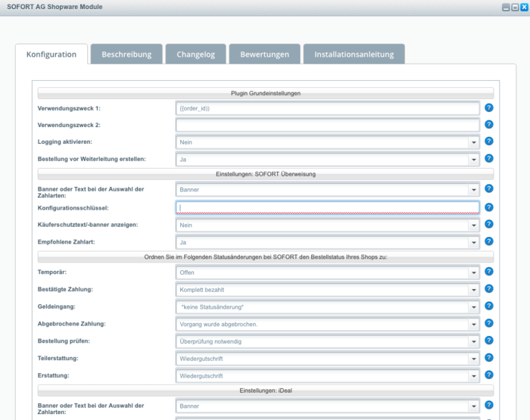530x420 pixels.
Task: Show help for Bestätigte Zahlung
Action: point(489,288)
